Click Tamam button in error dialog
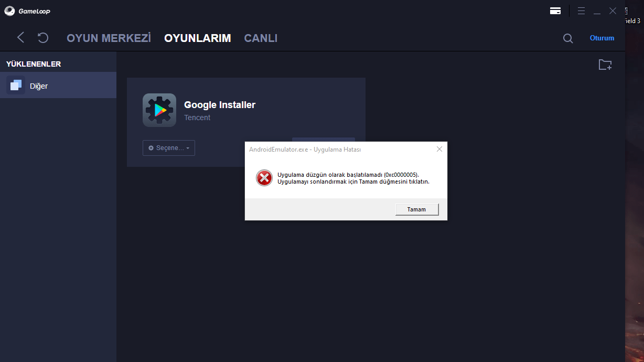This screenshot has height=362, width=644. (417, 209)
